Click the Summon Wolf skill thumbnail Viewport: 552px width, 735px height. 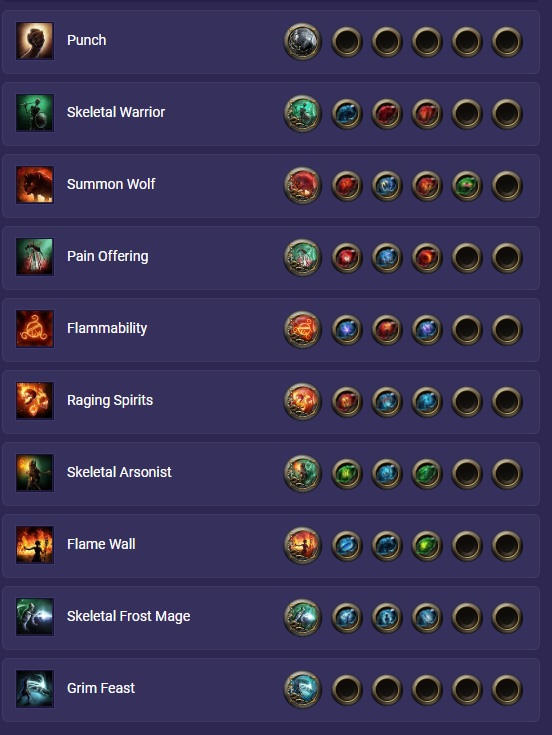tap(35, 185)
